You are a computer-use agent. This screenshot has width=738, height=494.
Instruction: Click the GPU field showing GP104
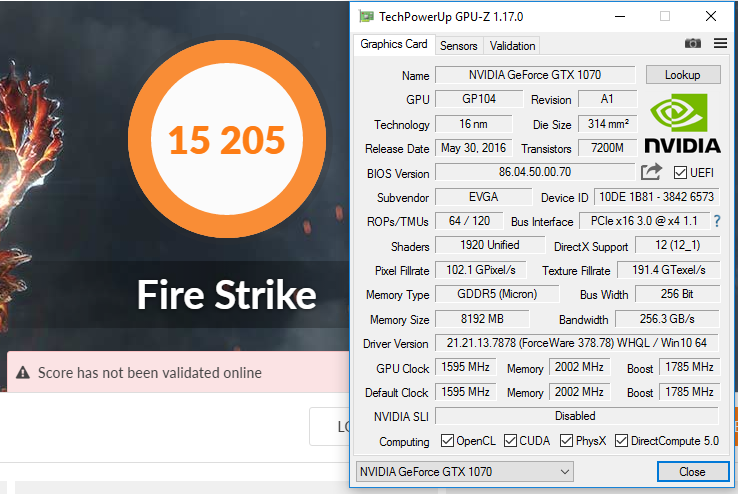[479, 99]
